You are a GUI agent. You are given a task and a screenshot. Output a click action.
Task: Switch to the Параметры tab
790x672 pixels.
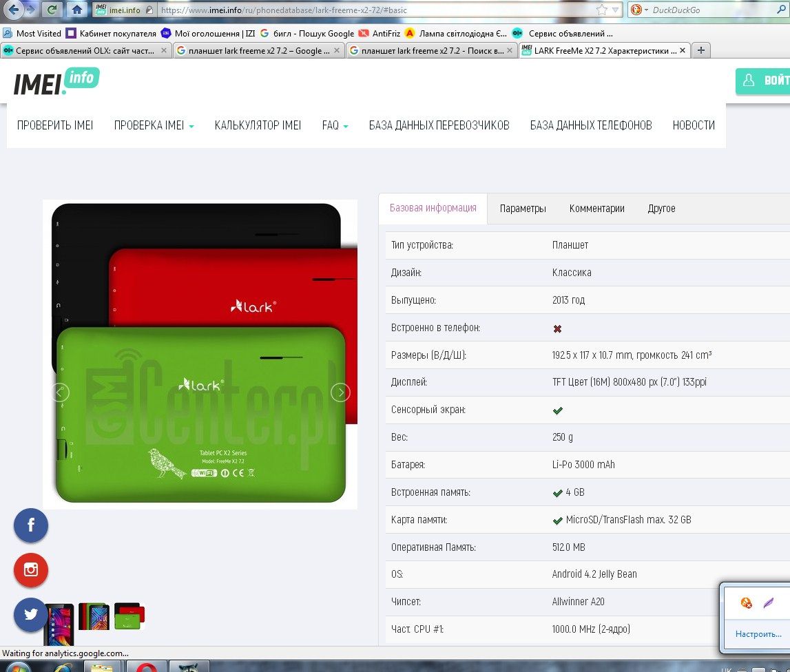[x=523, y=209]
